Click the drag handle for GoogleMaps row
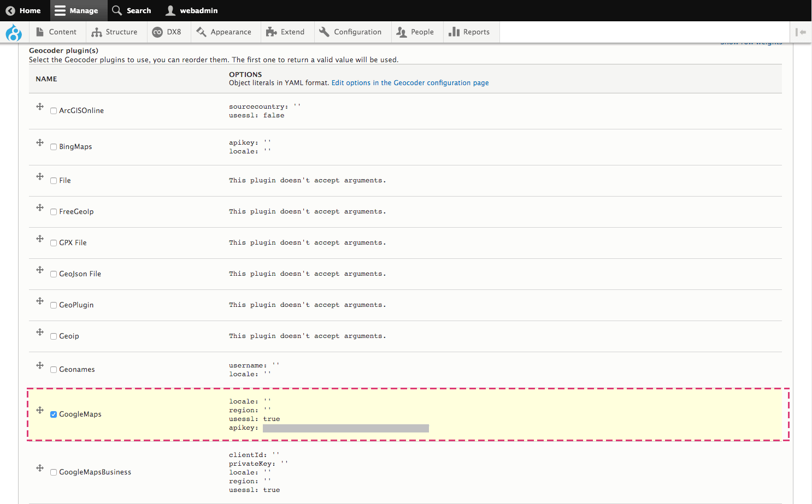 [40, 410]
